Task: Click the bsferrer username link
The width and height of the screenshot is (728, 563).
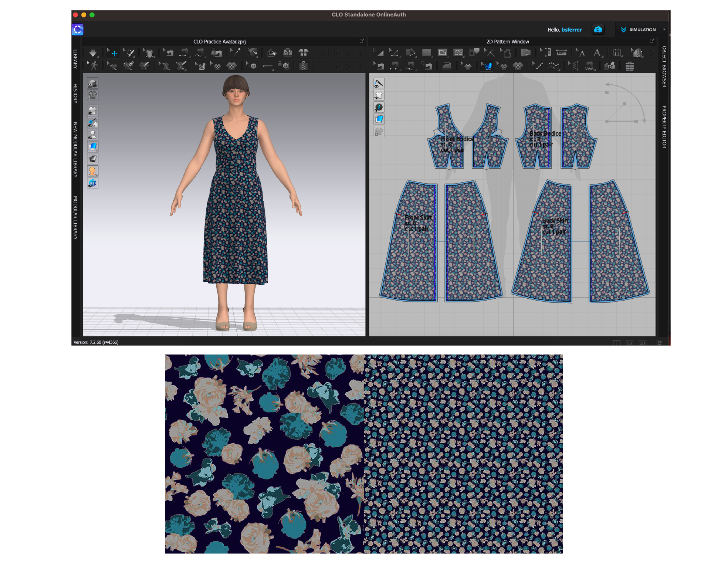Action: 572,30
